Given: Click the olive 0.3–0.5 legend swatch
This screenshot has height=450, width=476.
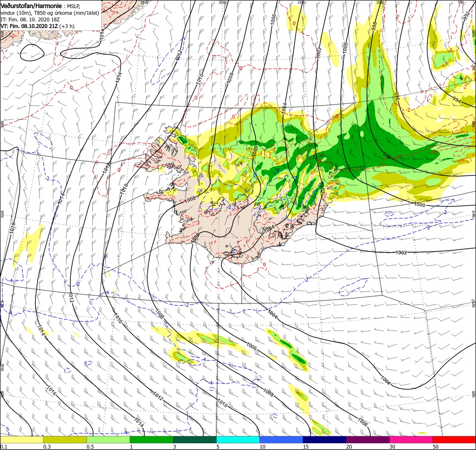Looking at the screenshot, I should [65, 440].
